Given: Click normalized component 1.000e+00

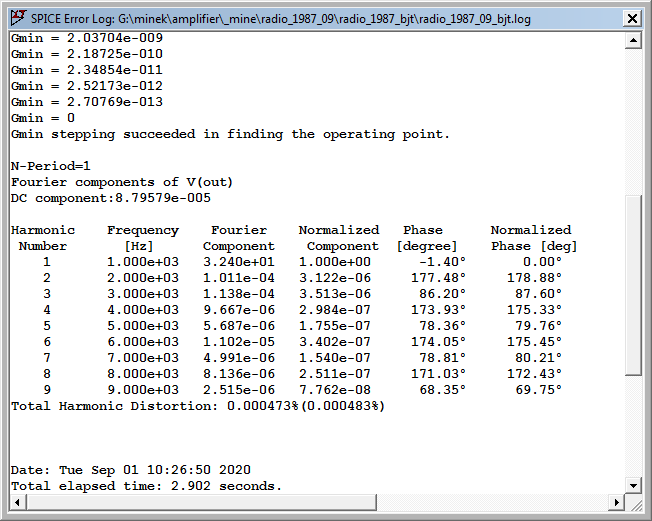Looking at the screenshot, I should [x=335, y=262].
